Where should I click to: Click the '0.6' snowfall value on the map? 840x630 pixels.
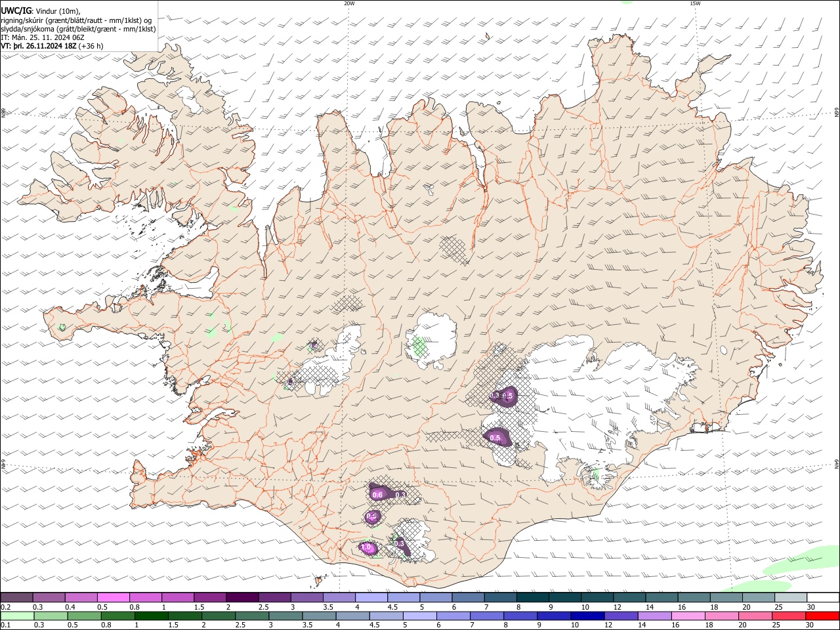coord(377,495)
